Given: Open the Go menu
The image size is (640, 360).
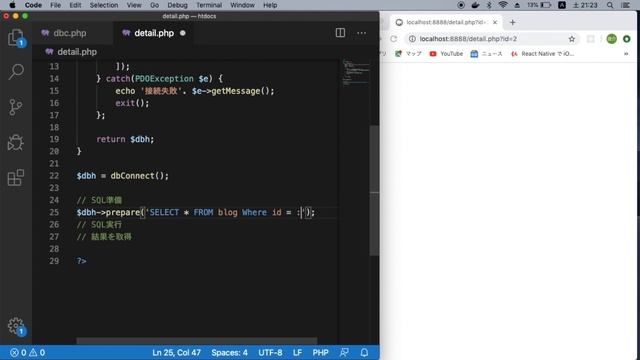Looking at the screenshot, I should tap(154, 5).
